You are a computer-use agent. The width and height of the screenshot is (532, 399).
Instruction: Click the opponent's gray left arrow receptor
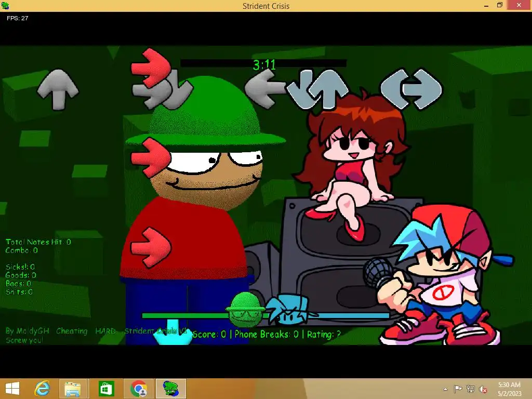click(x=265, y=89)
